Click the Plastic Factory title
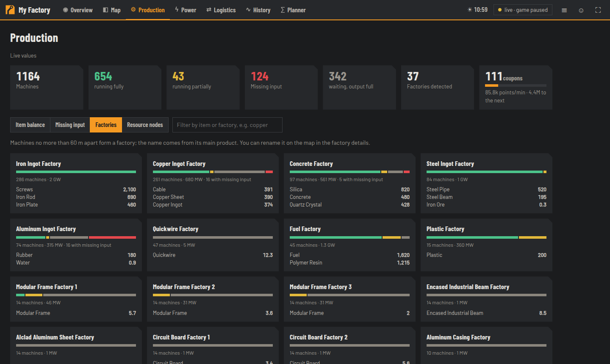The width and height of the screenshot is (610, 364). pyautogui.click(x=445, y=229)
